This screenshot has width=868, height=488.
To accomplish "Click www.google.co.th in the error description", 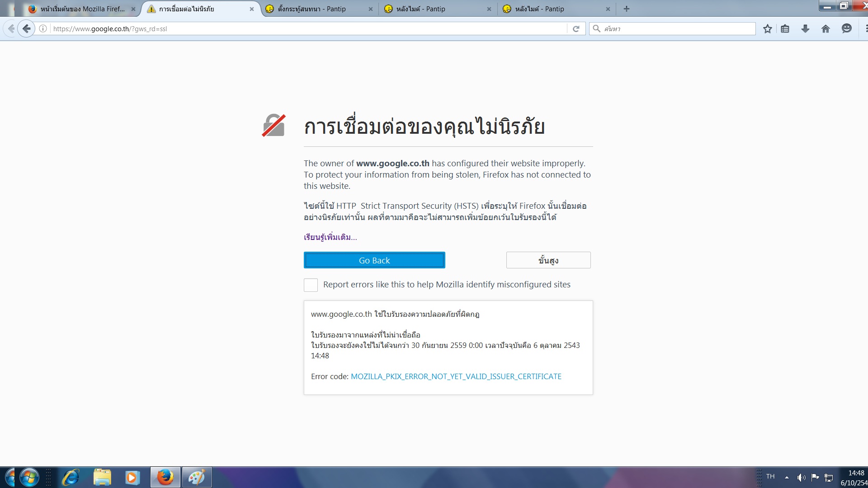I will pos(393,163).
